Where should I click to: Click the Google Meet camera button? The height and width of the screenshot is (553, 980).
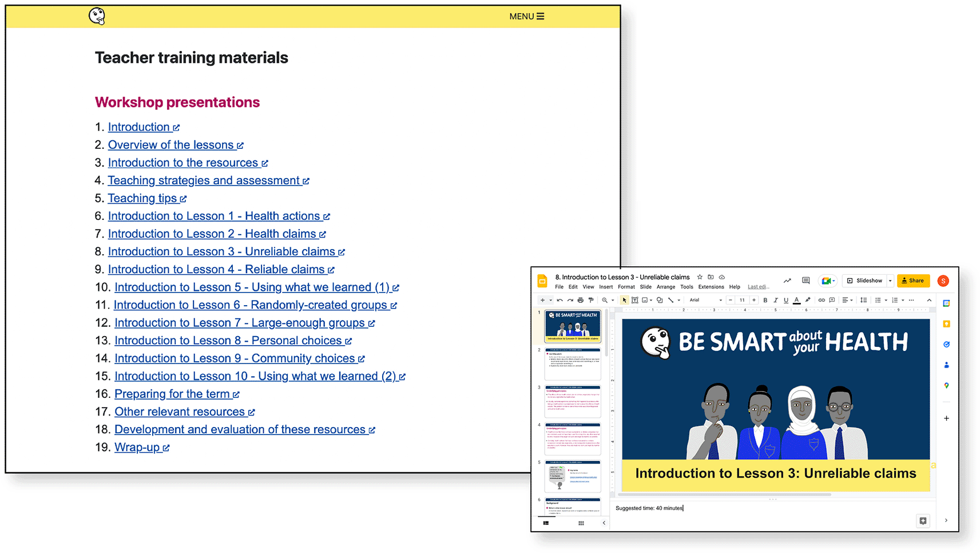click(829, 281)
